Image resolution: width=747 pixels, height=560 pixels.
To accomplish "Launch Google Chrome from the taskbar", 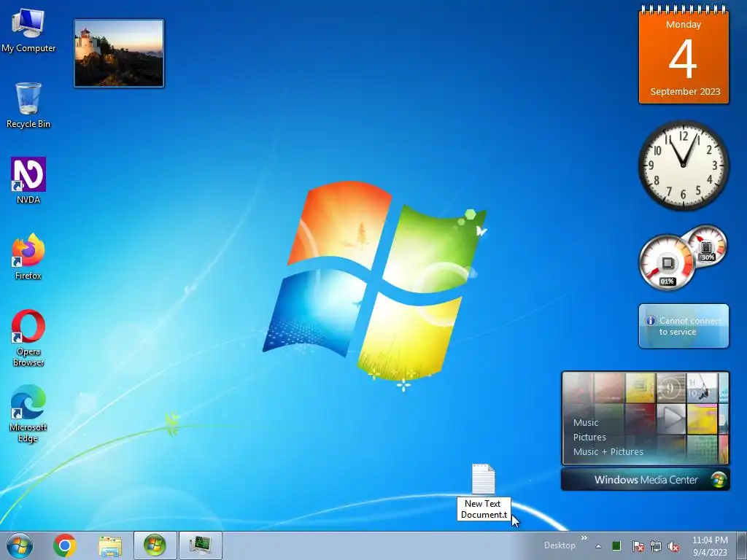I will 65,545.
